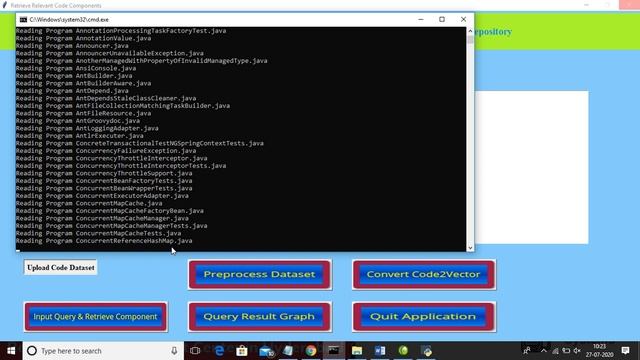Viewport: 640px width, 360px height.
Task: Click the Quit Application button
Action: click(x=424, y=317)
